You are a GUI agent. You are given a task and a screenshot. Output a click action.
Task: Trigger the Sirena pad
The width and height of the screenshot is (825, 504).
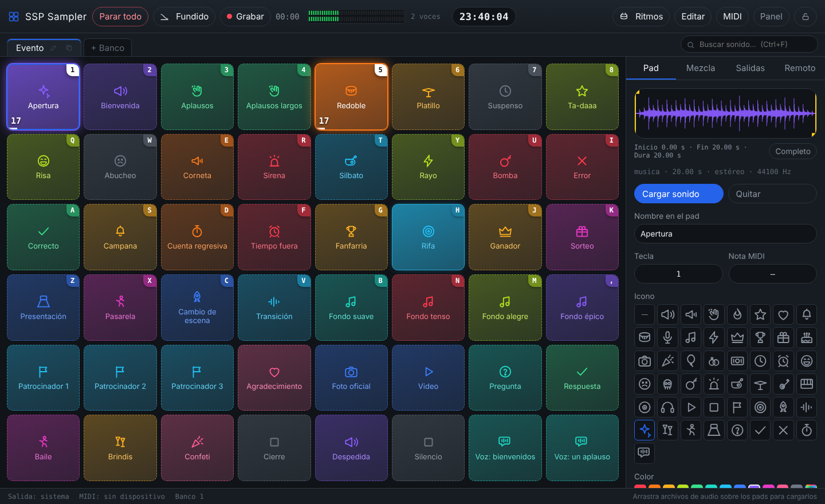click(274, 167)
